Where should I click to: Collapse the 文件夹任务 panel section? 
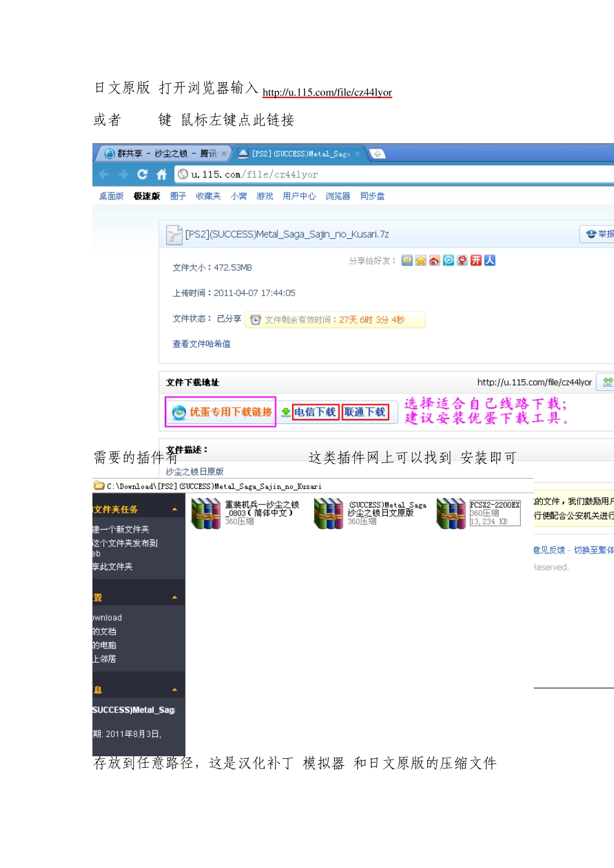[175, 510]
